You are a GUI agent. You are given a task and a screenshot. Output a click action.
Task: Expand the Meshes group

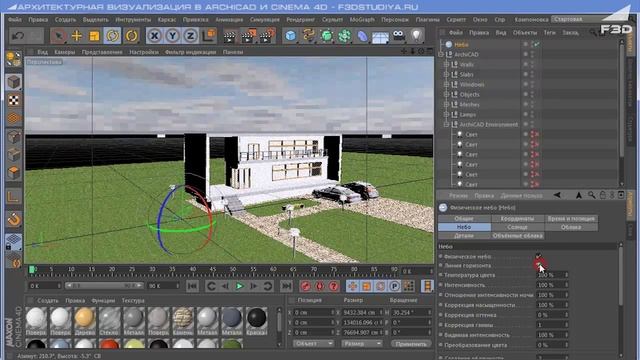click(x=447, y=104)
